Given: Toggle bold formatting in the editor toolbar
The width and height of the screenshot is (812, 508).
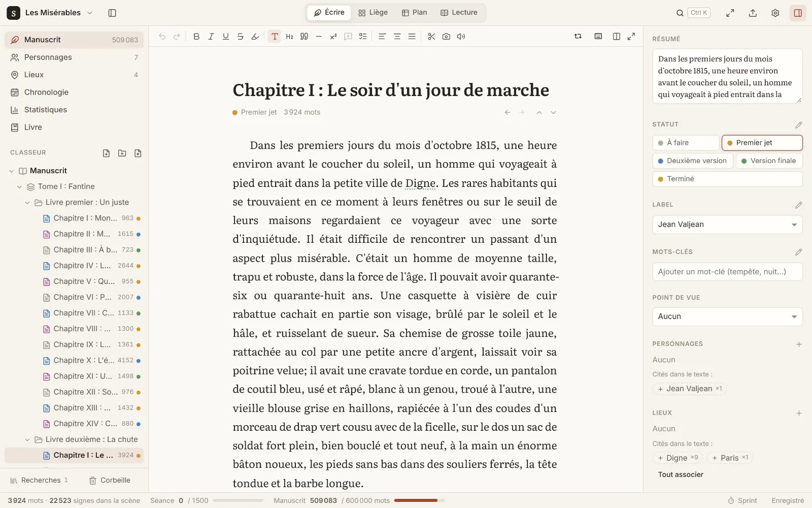Looking at the screenshot, I should [x=196, y=37].
